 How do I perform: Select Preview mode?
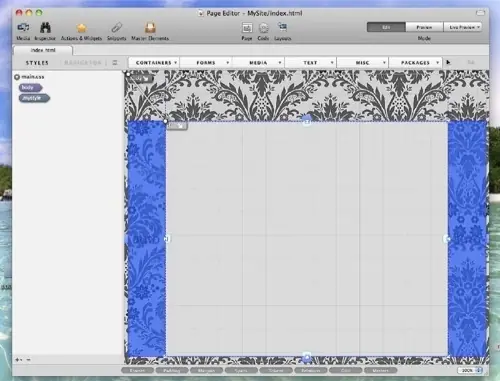[x=424, y=27]
